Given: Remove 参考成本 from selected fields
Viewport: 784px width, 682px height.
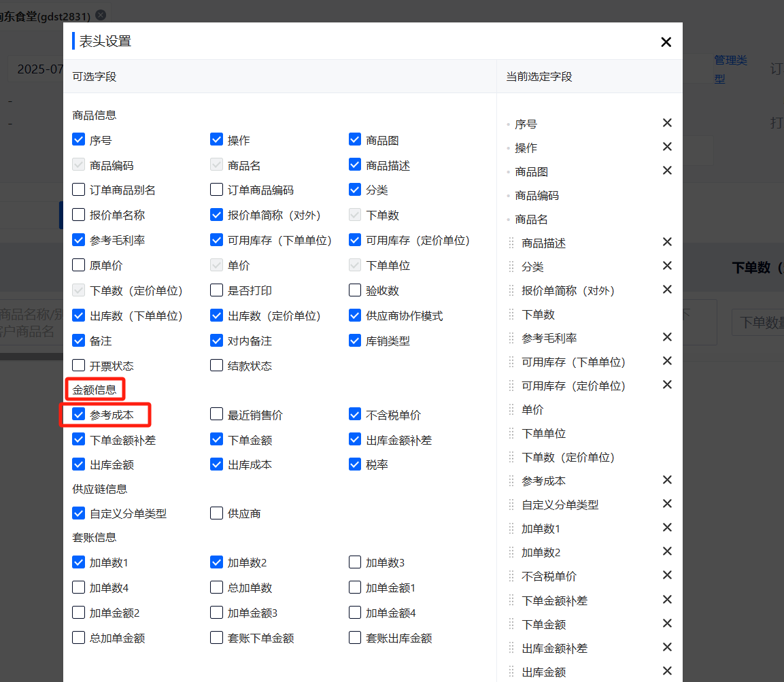Looking at the screenshot, I should 667,480.
